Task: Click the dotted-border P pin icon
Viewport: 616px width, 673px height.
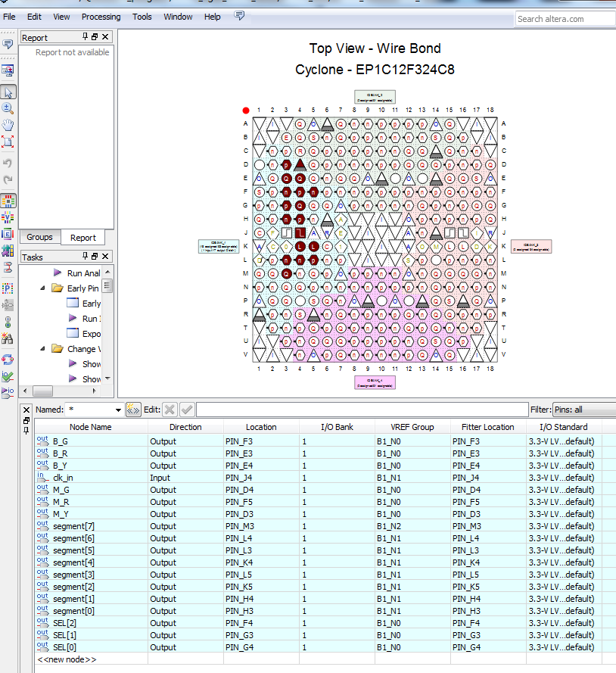Action: 8,288
